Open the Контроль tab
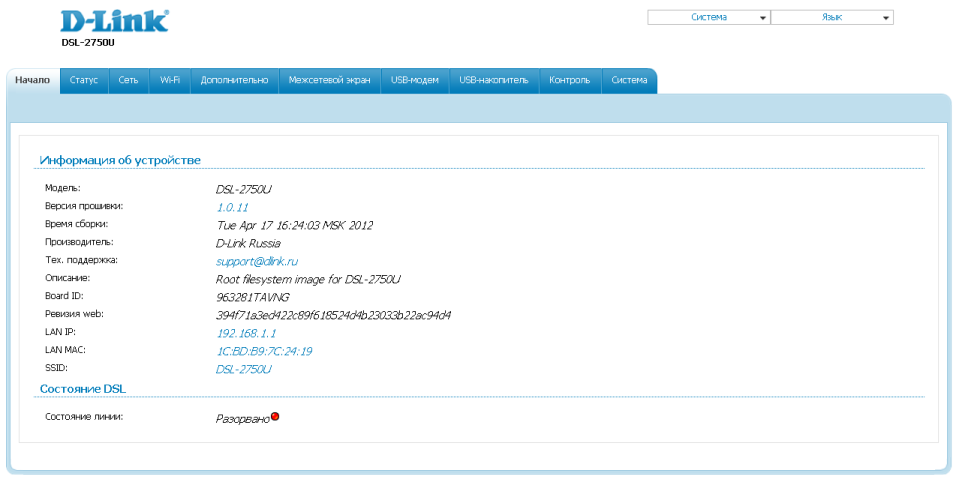 570,80
